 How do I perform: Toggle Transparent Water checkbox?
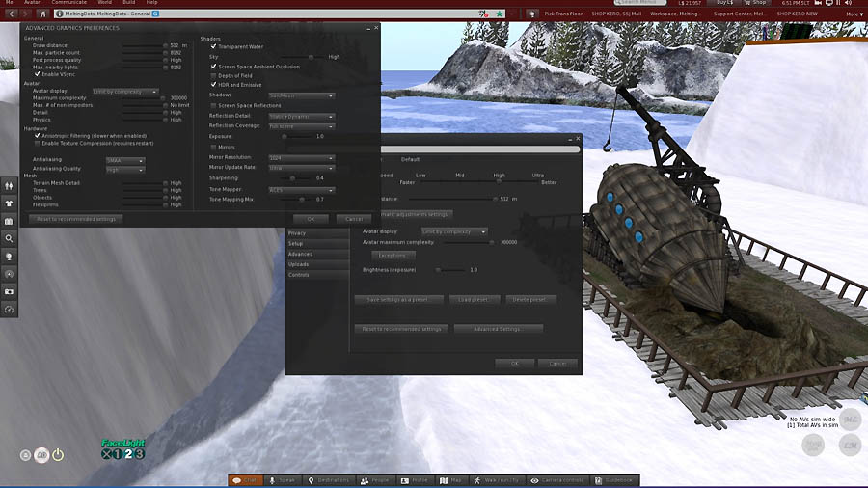(214, 46)
